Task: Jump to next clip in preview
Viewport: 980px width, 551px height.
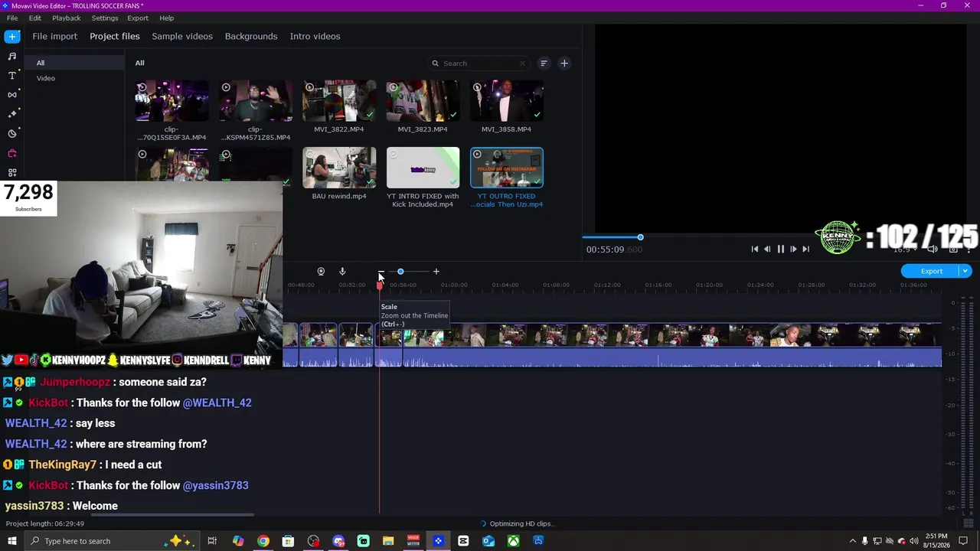Action: (x=805, y=249)
